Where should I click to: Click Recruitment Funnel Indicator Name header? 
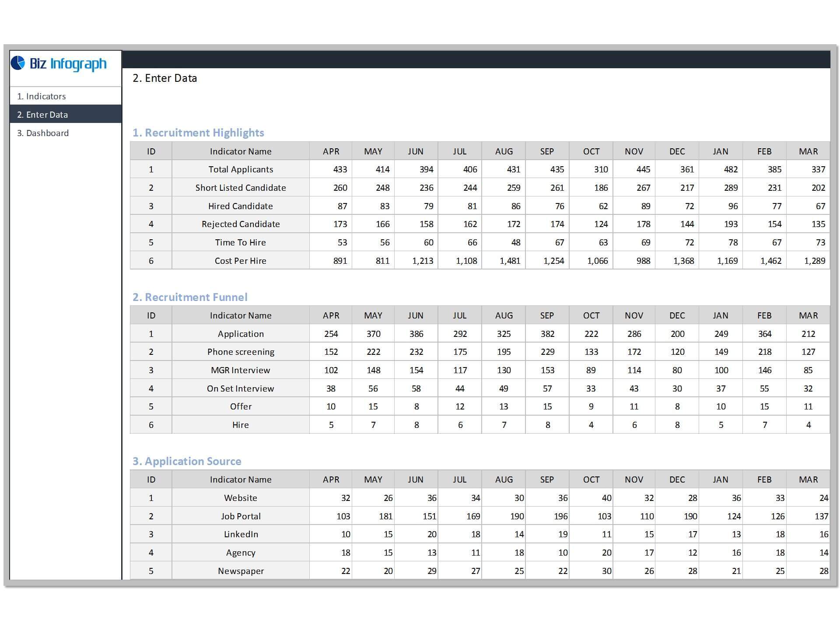click(x=241, y=315)
